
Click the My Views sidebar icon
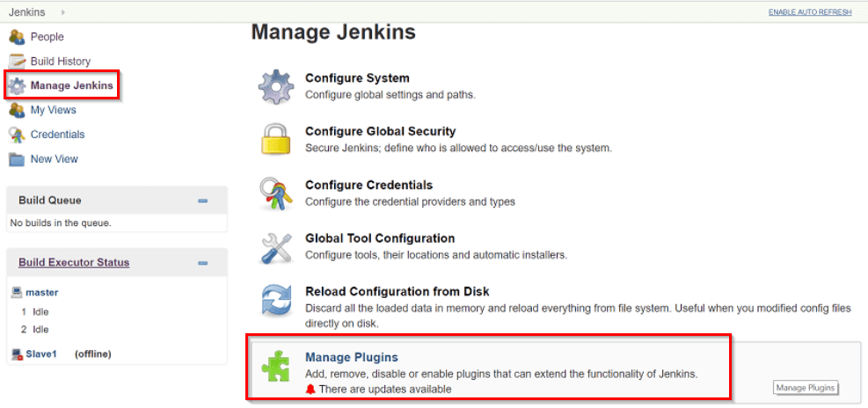18,110
